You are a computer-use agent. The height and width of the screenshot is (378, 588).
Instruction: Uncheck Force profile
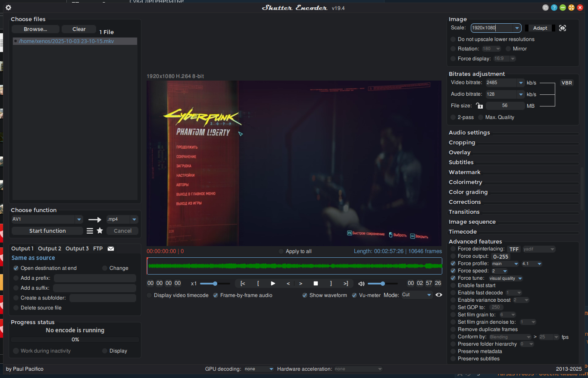(453, 263)
